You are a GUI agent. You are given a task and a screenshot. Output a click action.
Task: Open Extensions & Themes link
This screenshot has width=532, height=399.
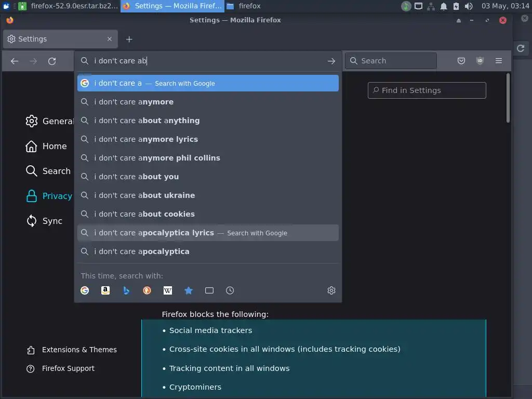72,350
